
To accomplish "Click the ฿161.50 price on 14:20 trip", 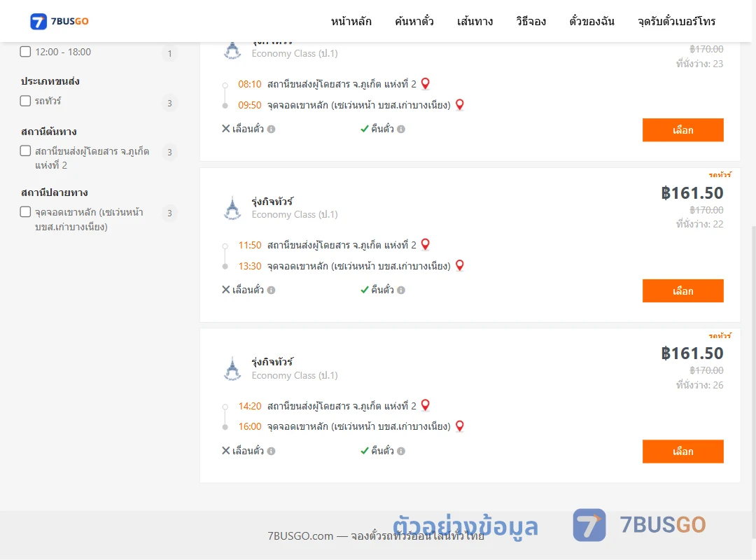I will pyautogui.click(x=692, y=353).
